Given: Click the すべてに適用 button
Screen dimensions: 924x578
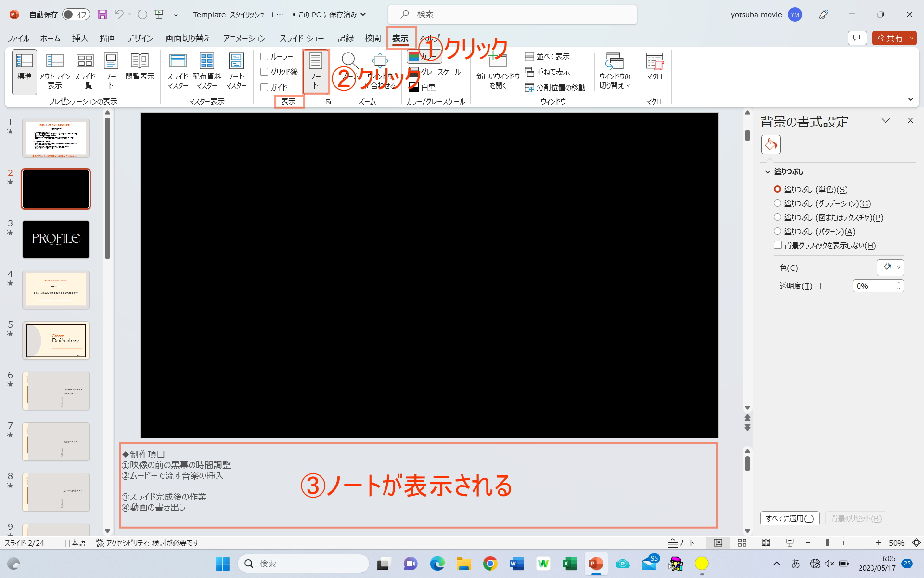Looking at the screenshot, I should pos(789,518).
